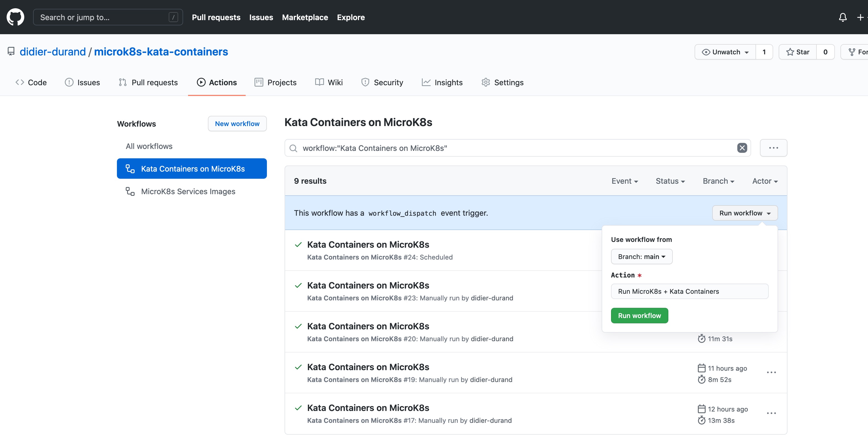Screen dimensions: 868x438
Task: Clear the workflow filter with the X icon
Action: [x=742, y=148]
